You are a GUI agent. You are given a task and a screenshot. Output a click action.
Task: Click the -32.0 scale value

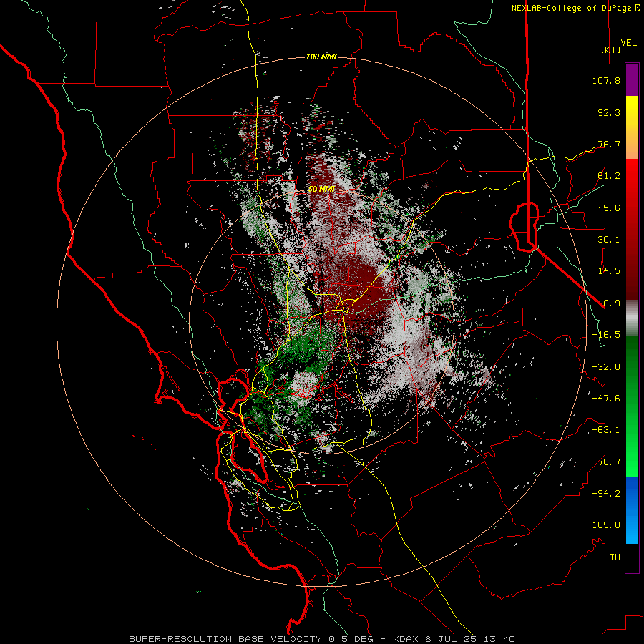pyautogui.click(x=606, y=367)
